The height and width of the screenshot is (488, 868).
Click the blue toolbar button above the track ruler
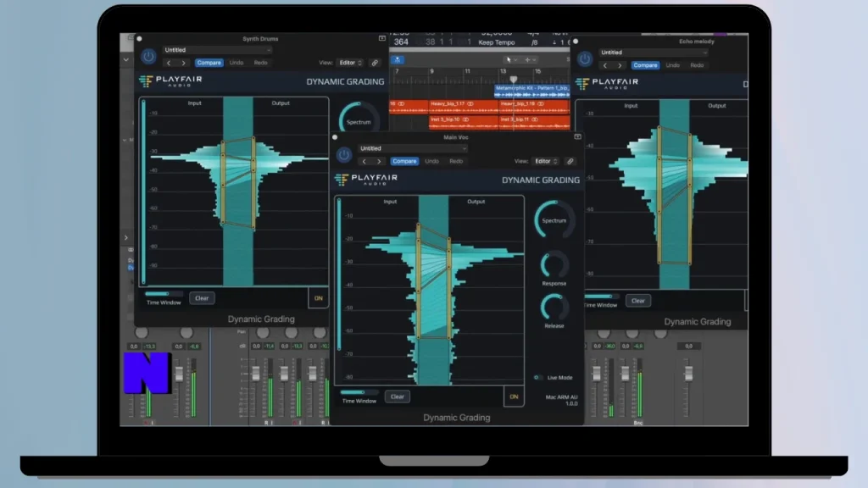[397, 60]
